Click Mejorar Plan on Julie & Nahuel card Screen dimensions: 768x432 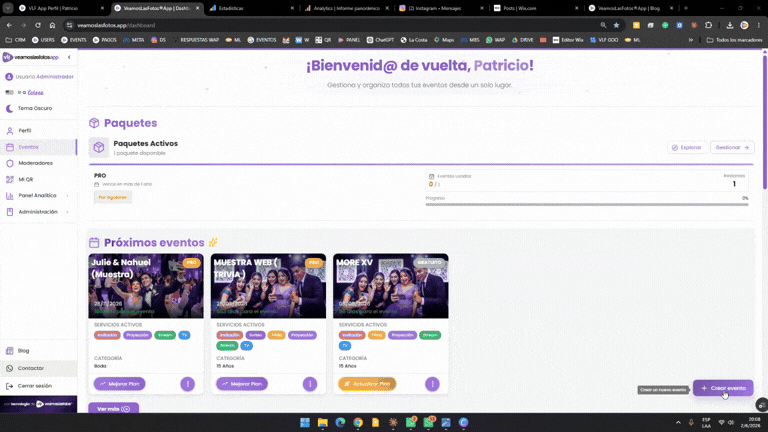pos(120,384)
